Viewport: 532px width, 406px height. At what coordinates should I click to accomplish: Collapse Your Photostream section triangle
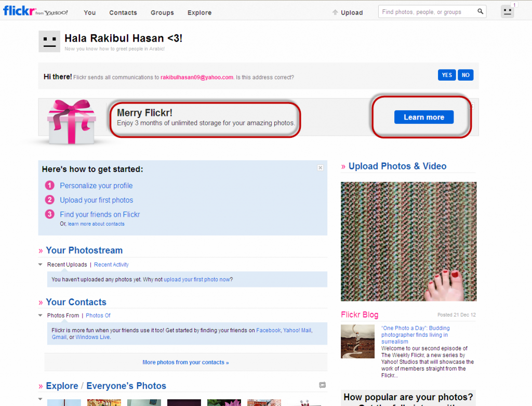[x=41, y=265]
